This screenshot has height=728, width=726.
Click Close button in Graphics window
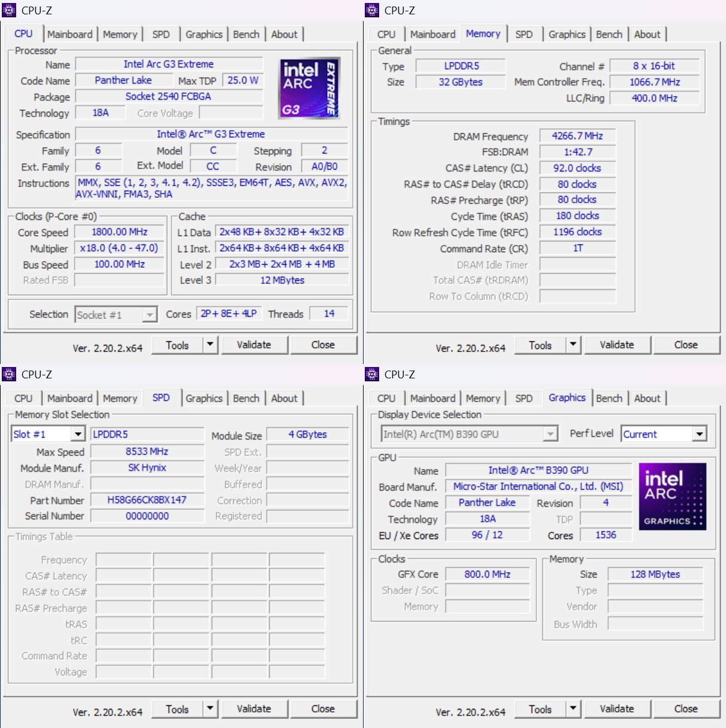coord(686,708)
